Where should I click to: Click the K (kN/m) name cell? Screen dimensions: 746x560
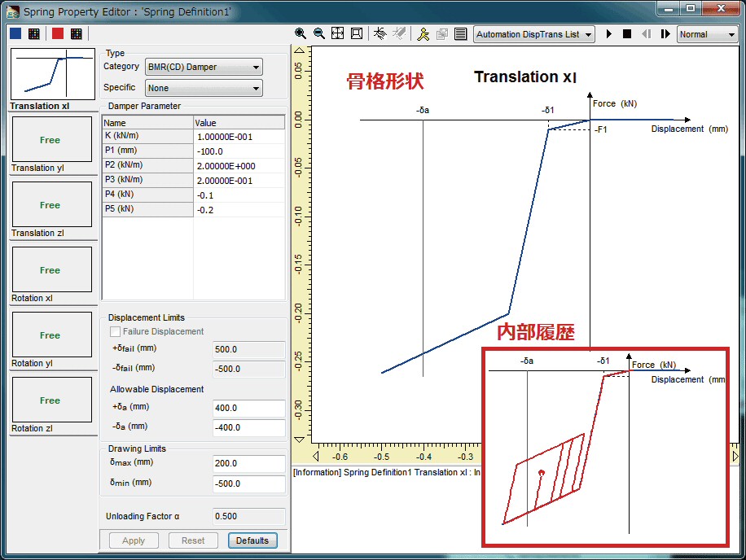(148, 136)
